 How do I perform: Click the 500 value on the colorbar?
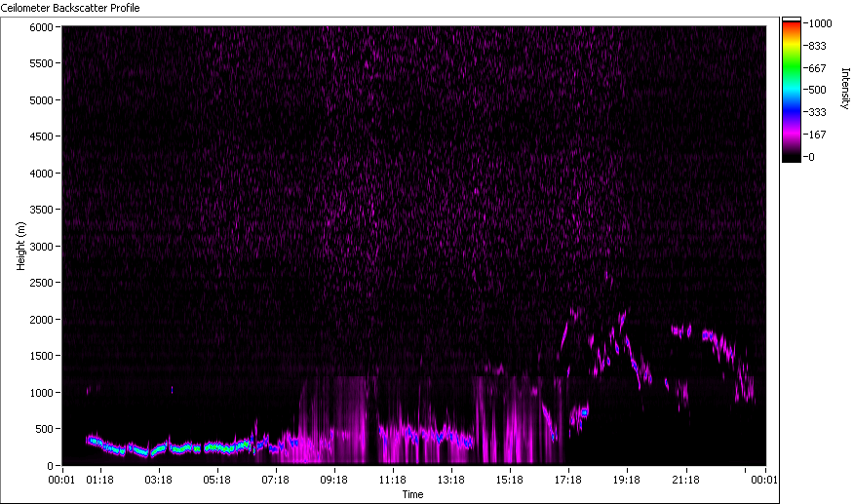(818, 90)
